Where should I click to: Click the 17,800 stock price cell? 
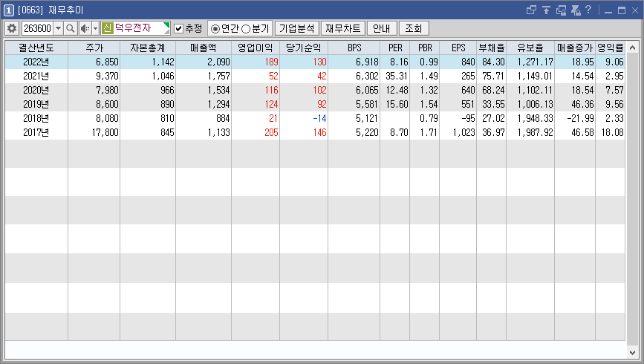[x=94, y=132]
